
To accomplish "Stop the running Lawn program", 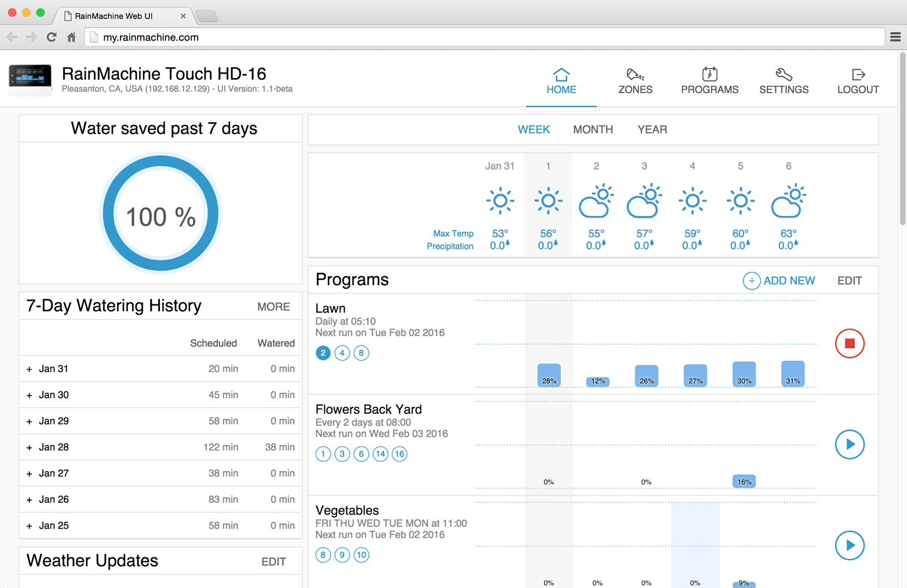I will tap(850, 343).
